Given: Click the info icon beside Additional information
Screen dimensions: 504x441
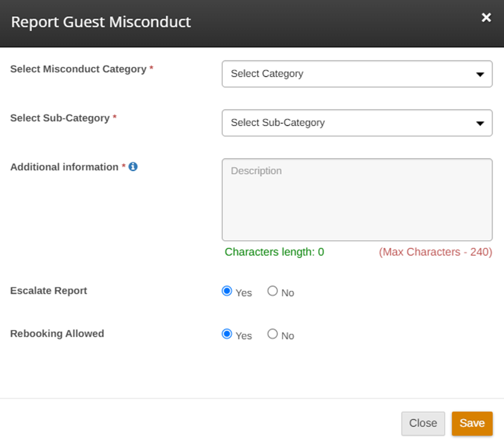Looking at the screenshot, I should 132,167.
